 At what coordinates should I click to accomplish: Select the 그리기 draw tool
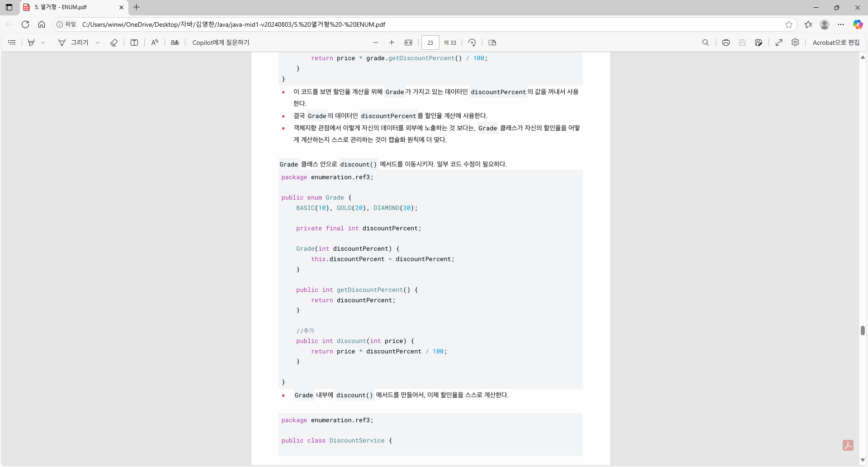[x=73, y=43]
